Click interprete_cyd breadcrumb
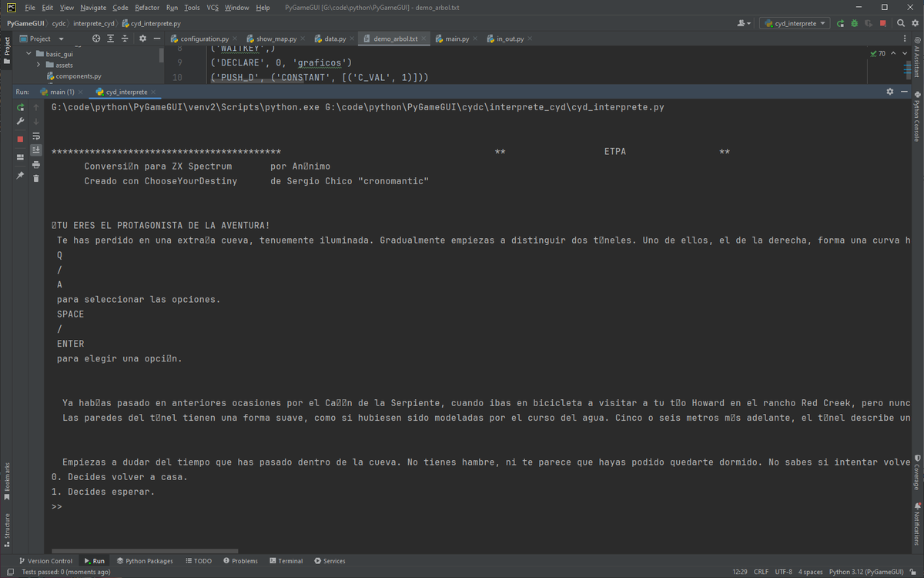This screenshot has height=578, width=924. tap(93, 23)
